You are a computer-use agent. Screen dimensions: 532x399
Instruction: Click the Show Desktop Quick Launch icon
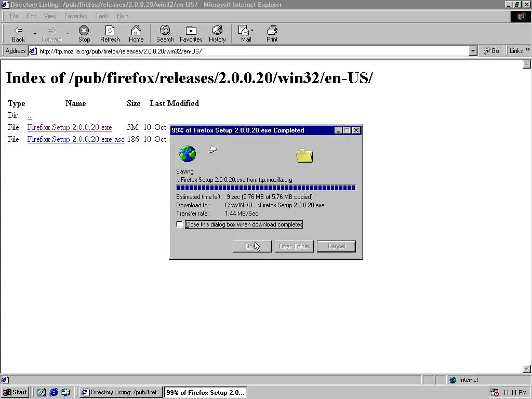click(x=42, y=392)
